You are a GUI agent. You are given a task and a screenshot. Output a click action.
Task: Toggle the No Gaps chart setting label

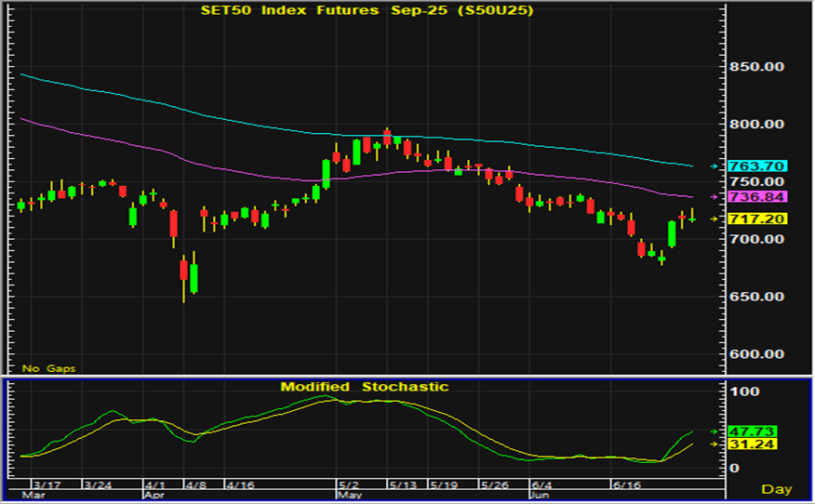click(x=49, y=368)
